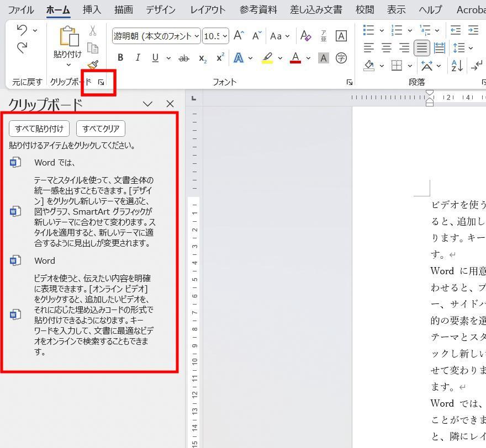Click the Clear Formatting icon
The image size is (486, 448).
(305, 36)
